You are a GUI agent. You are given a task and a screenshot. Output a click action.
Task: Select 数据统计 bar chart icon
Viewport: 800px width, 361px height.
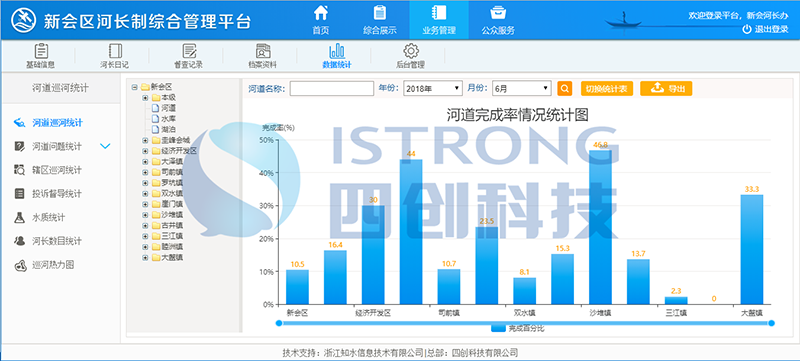[337, 51]
